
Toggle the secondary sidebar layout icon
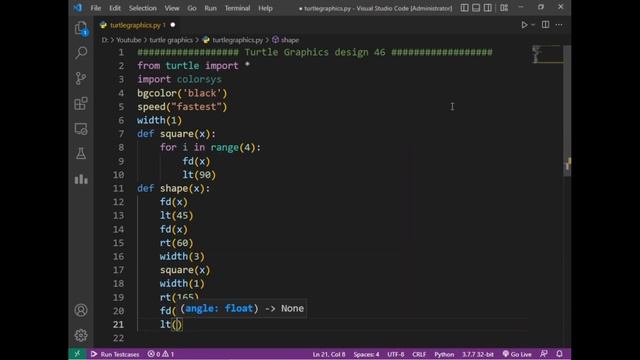coord(487,8)
